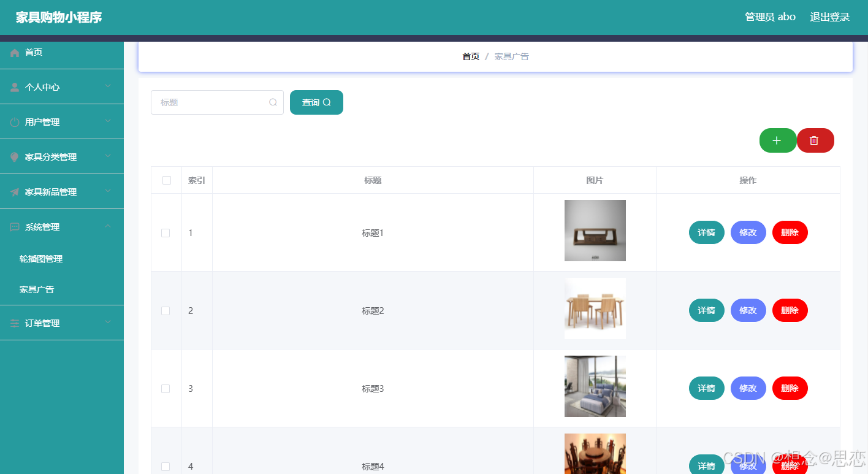The width and height of the screenshot is (868, 474).
Task: Click the 索引 column header
Action: pyautogui.click(x=197, y=180)
